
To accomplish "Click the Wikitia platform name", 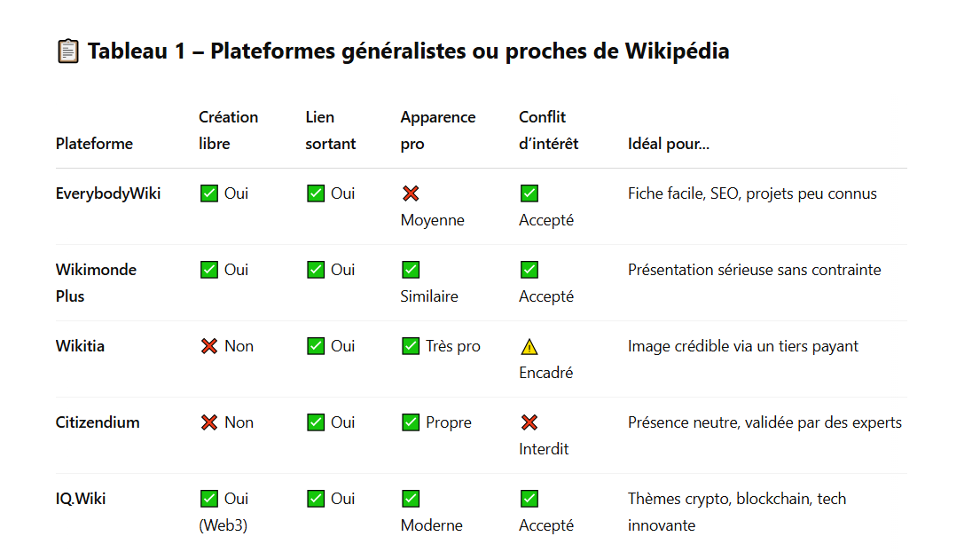I will [80, 346].
